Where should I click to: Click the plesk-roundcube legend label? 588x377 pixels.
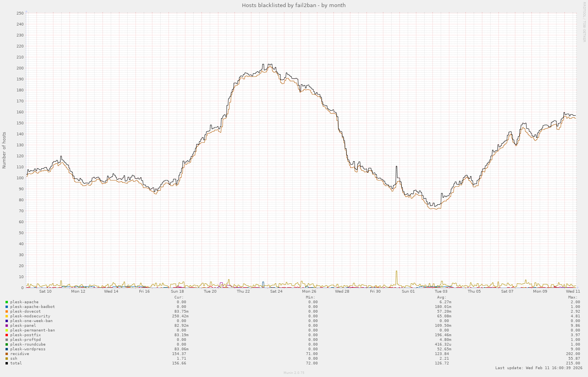pos(27,344)
